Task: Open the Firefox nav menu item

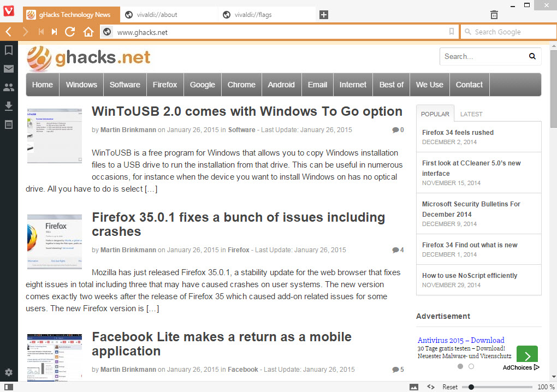Action: point(165,85)
